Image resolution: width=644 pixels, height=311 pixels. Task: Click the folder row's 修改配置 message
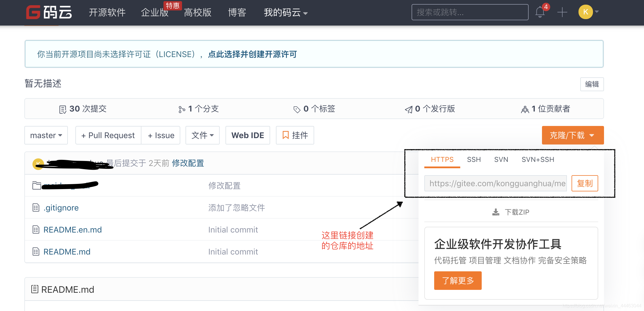[224, 186]
